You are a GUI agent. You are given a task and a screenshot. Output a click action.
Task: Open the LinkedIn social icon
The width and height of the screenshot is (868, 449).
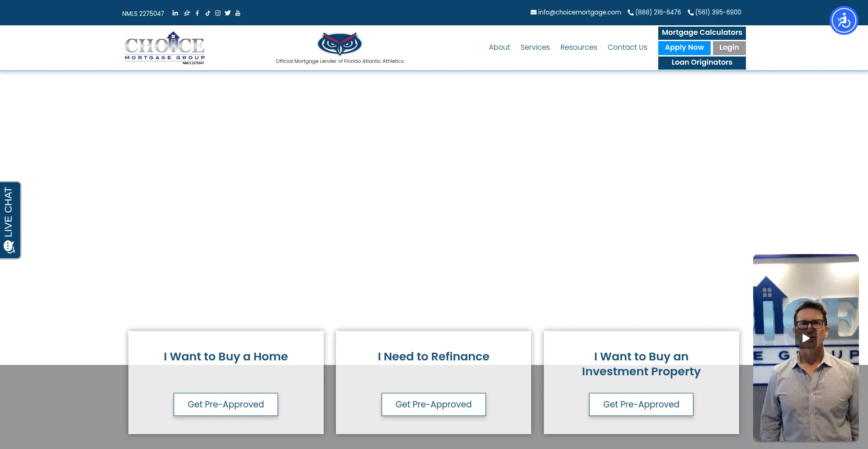click(175, 13)
